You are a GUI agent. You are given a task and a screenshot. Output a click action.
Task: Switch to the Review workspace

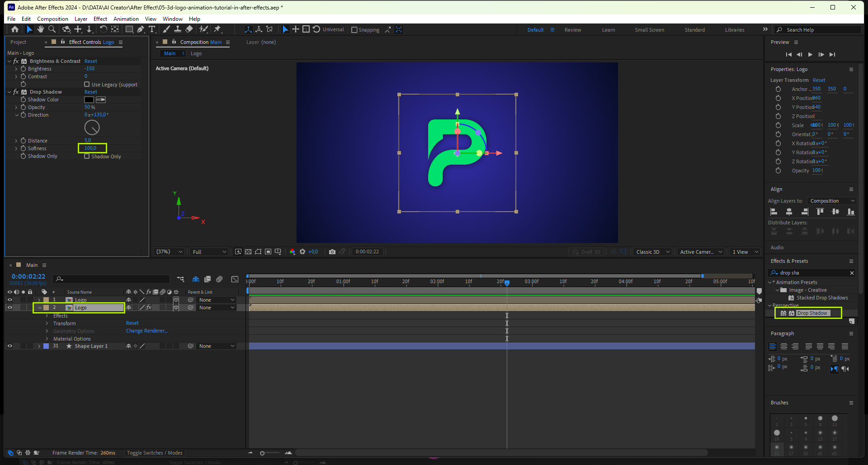pyautogui.click(x=572, y=30)
